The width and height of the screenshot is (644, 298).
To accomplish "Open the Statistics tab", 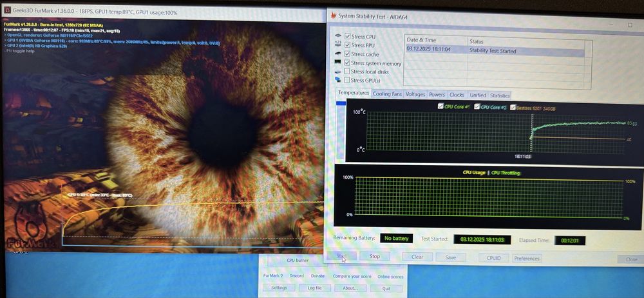I will [x=500, y=95].
